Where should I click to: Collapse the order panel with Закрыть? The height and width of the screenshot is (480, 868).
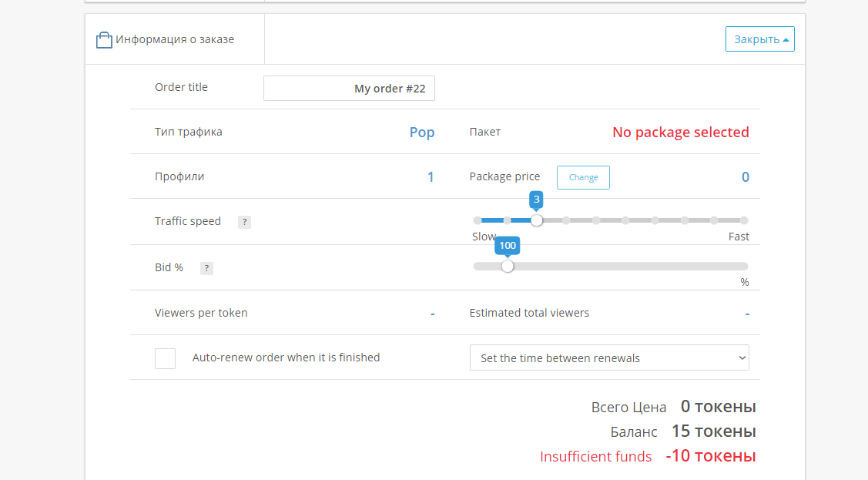click(x=759, y=39)
